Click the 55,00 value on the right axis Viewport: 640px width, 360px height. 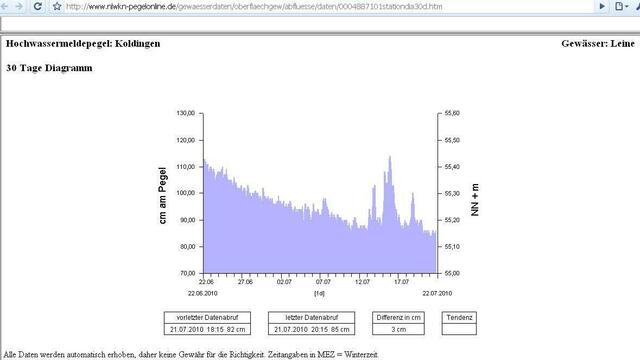[452, 273]
